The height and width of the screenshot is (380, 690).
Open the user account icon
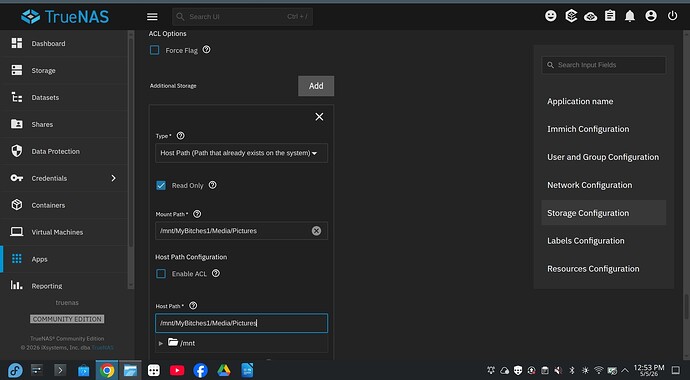(651, 16)
